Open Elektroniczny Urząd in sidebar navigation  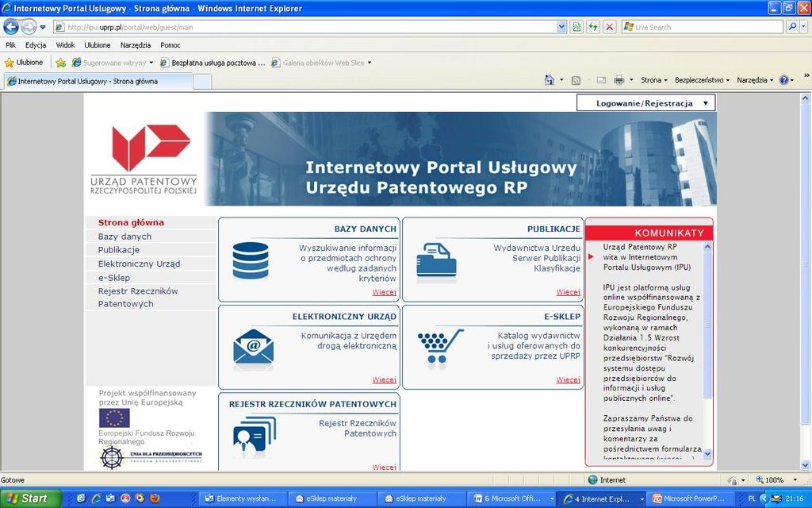[139, 264]
